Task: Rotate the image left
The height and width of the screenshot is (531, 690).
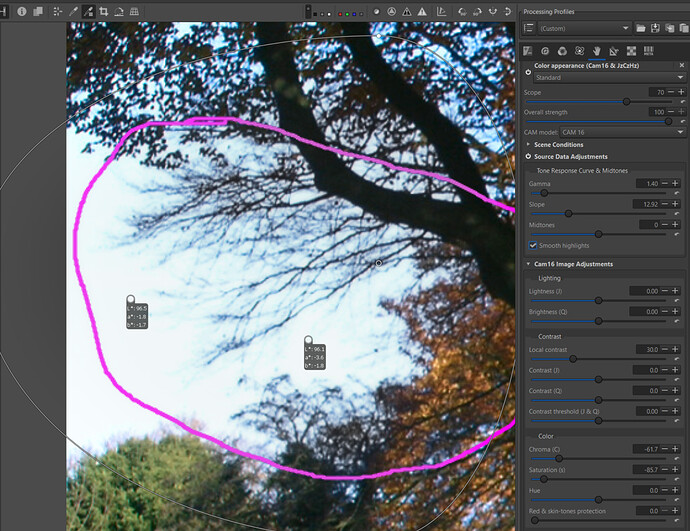Action: (x=462, y=11)
